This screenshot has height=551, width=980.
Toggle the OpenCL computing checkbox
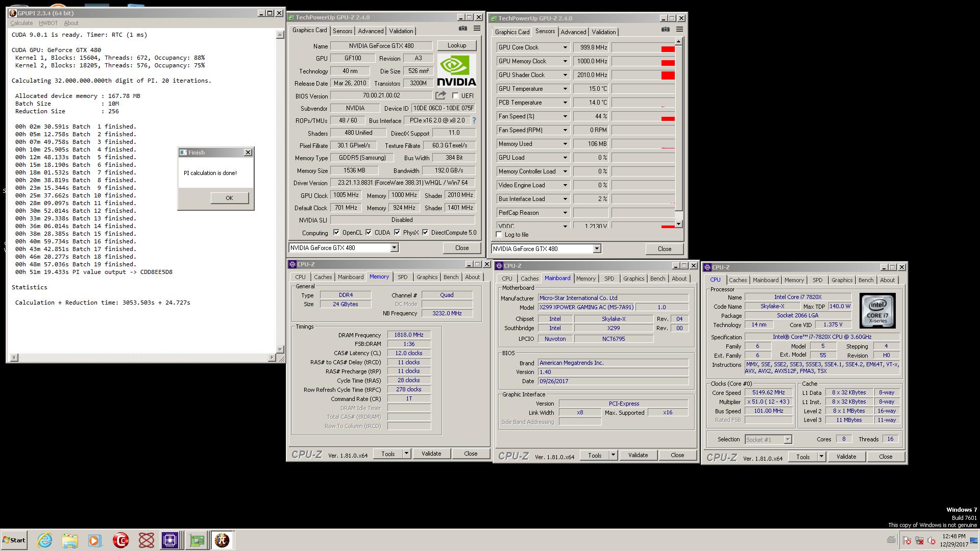click(x=336, y=232)
